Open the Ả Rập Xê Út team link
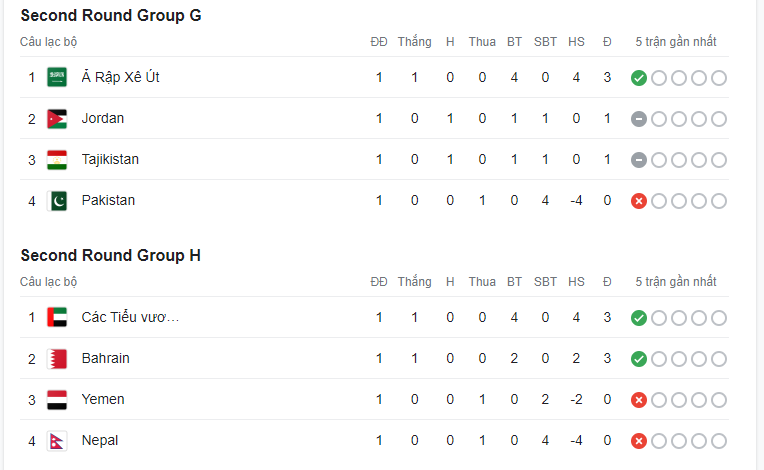Image resolution: width=764 pixels, height=470 pixels. coord(120,77)
